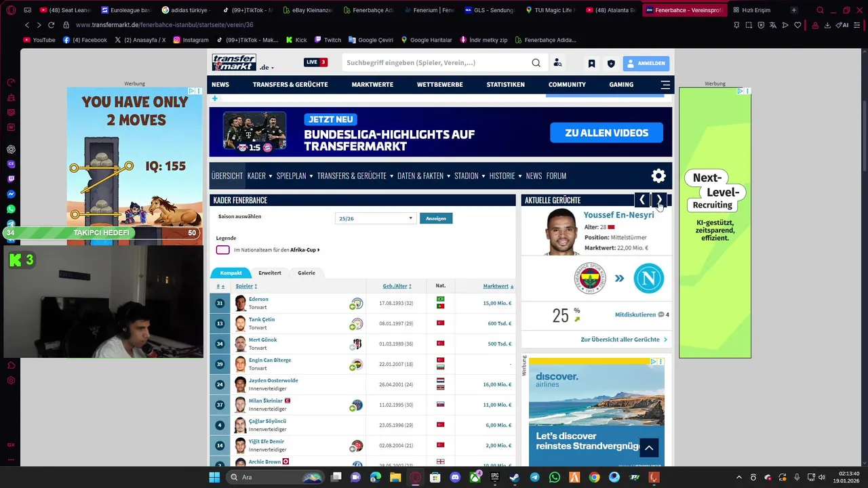Jump back to top with arrow button
Viewport: 868px width, 488px height.
click(649, 447)
